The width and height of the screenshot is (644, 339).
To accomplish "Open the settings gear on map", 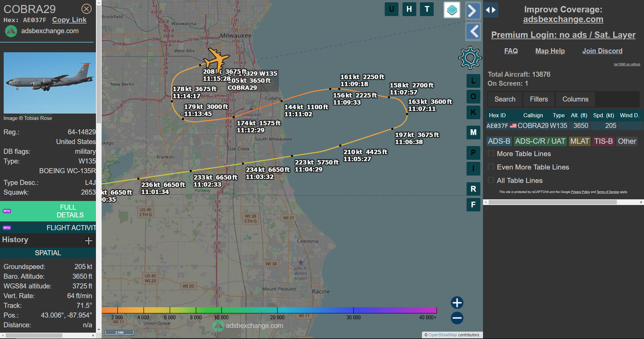I will coord(470,58).
